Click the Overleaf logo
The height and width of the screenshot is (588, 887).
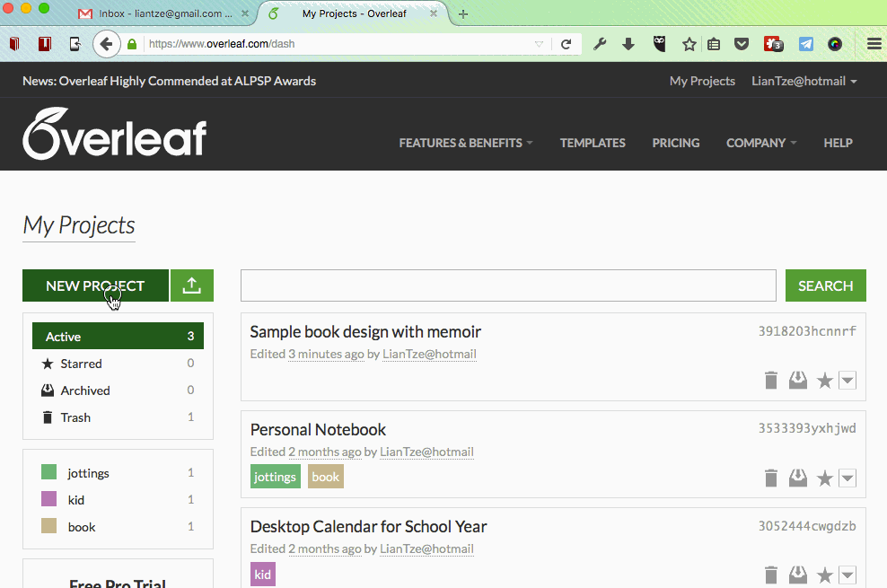[114, 134]
